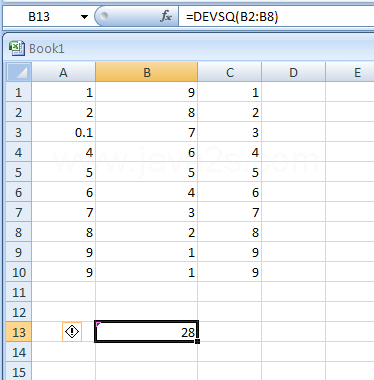Click the Book1 workbook title
The width and height of the screenshot is (374, 380).
click(x=47, y=49)
